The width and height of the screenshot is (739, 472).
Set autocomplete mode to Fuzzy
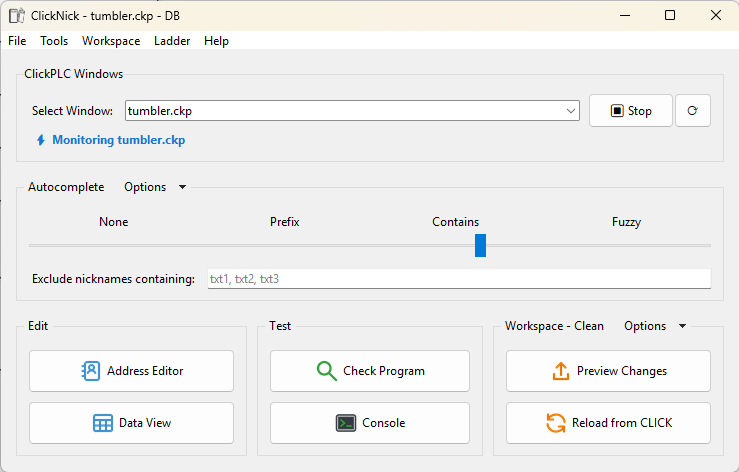626,222
